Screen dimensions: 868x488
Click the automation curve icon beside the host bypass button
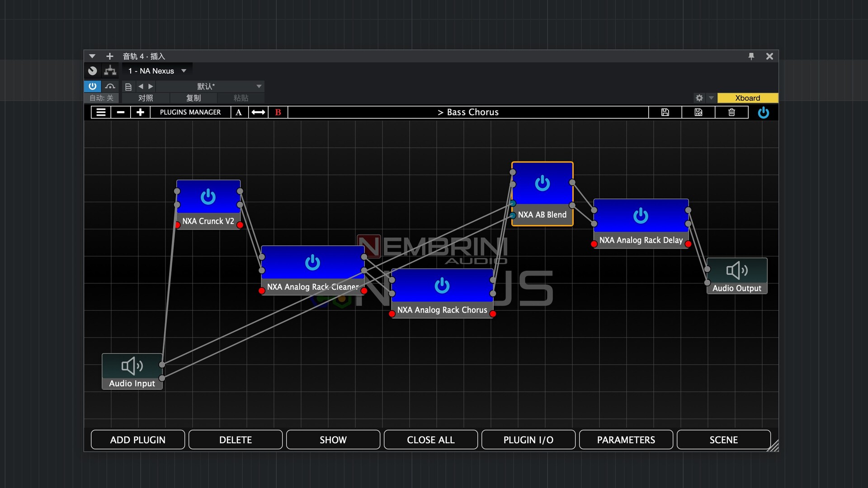(110, 86)
